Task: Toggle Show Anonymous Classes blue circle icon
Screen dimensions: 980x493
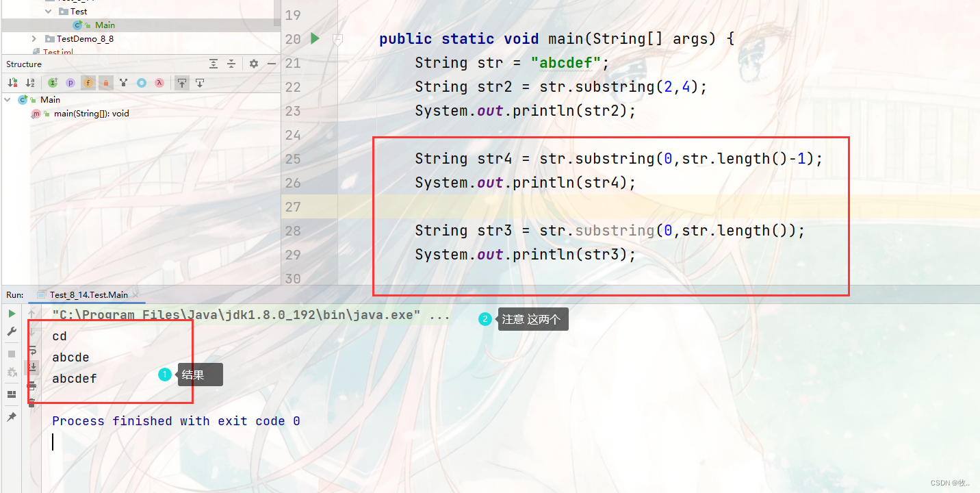Action: coord(141,83)
